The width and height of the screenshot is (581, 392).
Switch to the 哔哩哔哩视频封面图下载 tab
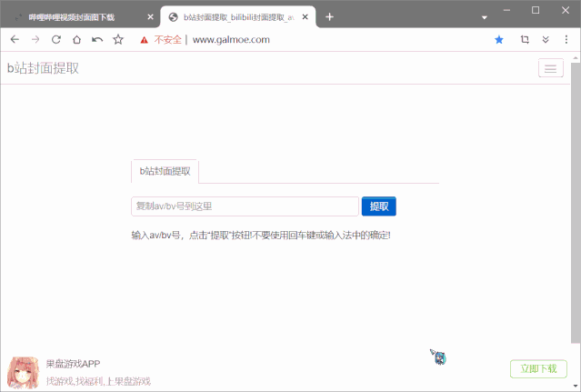[x=80, y=17]
